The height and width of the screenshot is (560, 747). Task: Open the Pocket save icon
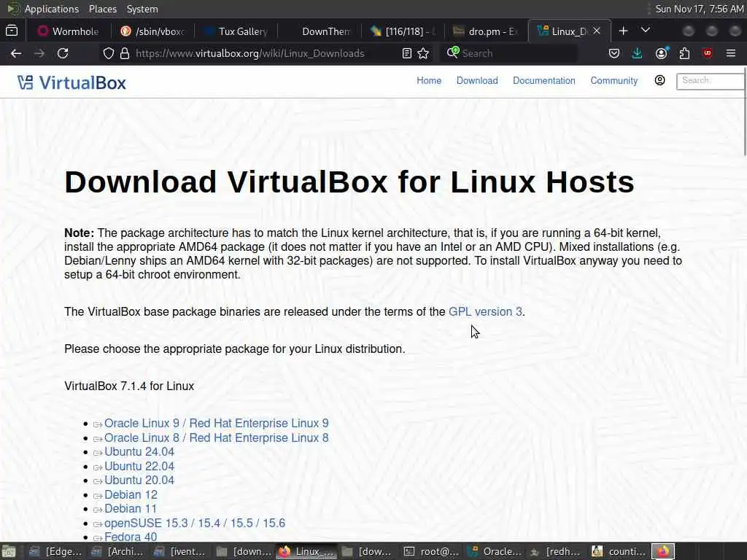click(614, 53)
